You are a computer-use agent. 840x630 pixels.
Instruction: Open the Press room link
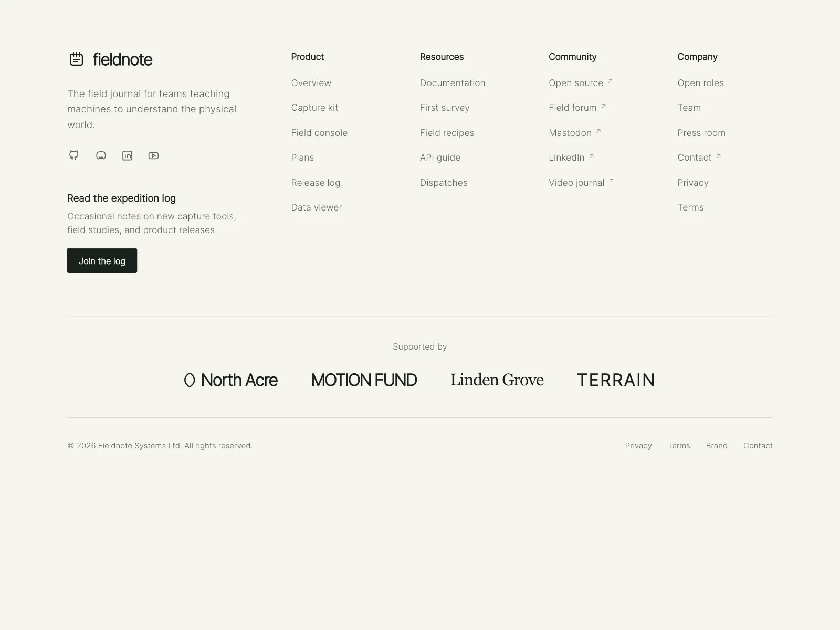[701, 133]
